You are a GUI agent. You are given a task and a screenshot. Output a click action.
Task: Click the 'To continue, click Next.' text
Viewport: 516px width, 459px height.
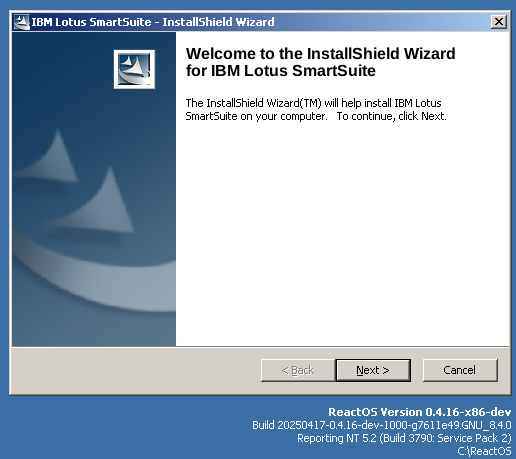391,116
